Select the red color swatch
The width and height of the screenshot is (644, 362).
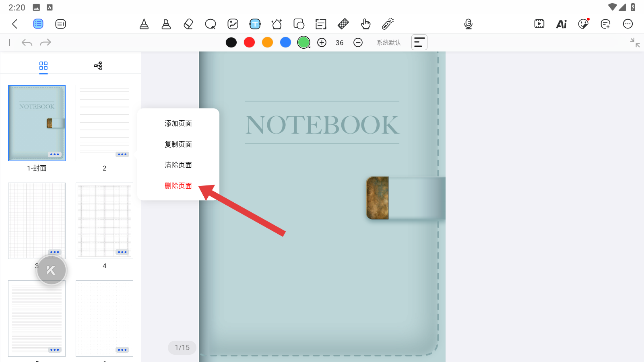click(249, 43)
